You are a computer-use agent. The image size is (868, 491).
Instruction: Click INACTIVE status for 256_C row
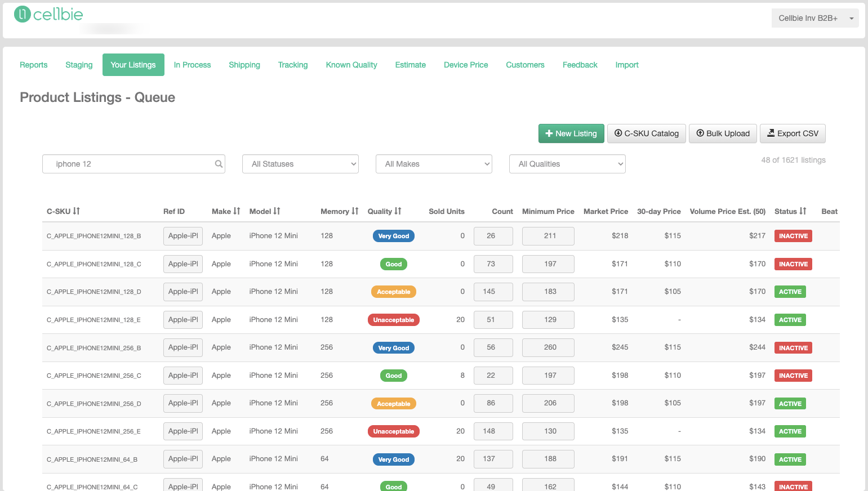click(x=793, y=376)
